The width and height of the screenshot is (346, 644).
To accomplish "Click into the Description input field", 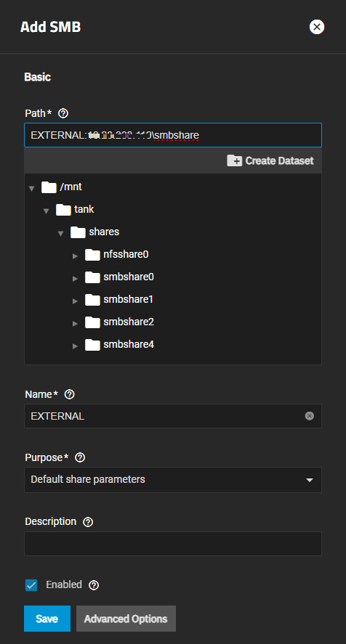I will click(173, 544).
